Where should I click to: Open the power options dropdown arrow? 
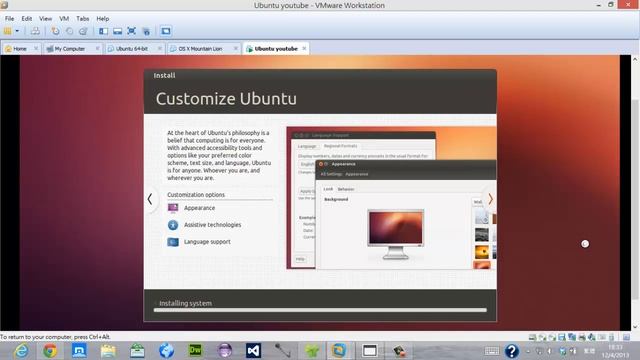17,31
